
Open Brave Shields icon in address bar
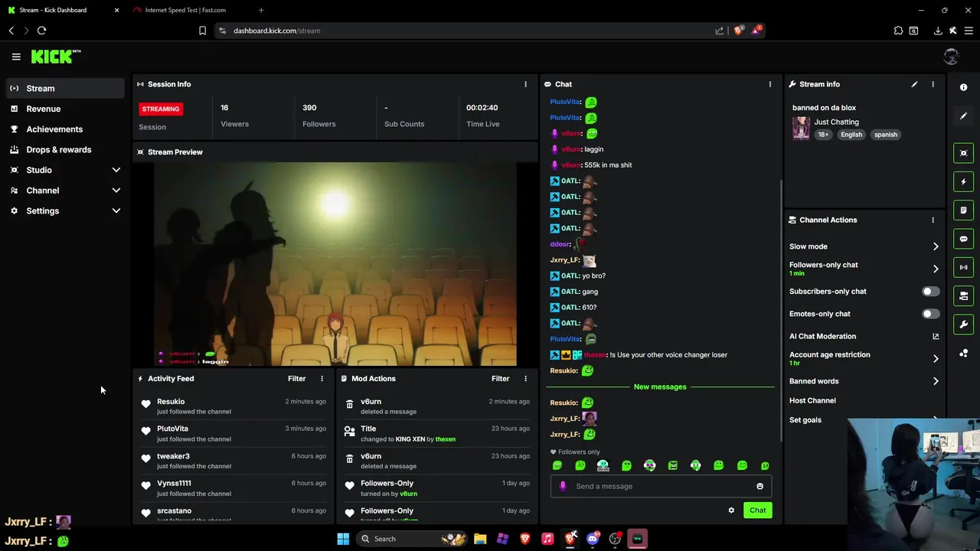[738, 31]
